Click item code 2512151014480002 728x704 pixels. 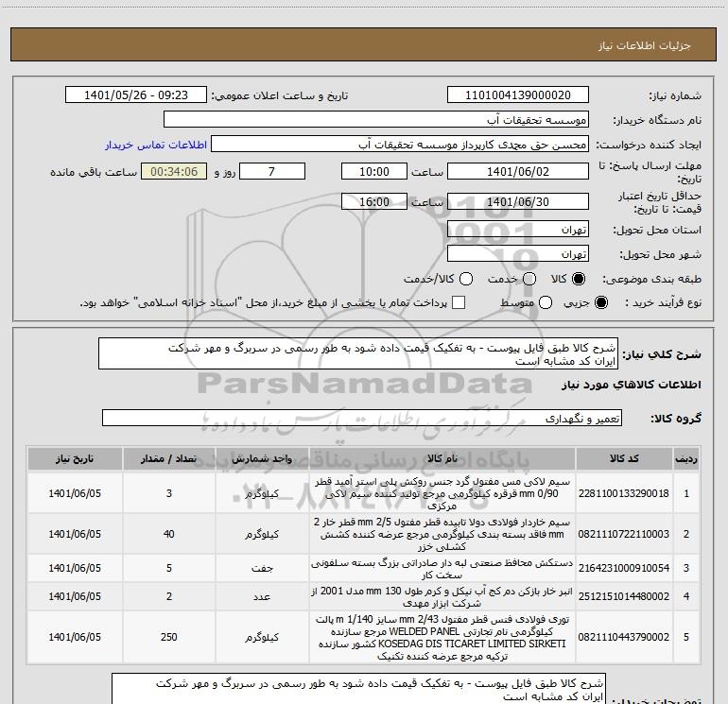pos(624,596)
